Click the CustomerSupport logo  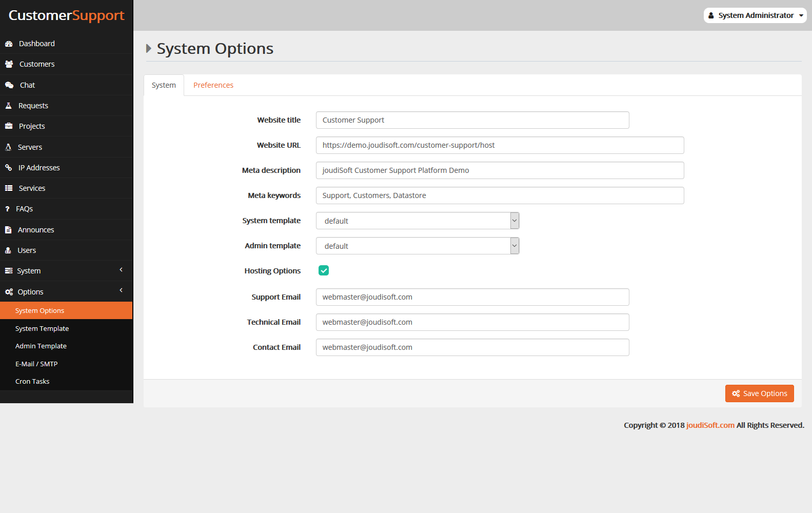[67, 15]
